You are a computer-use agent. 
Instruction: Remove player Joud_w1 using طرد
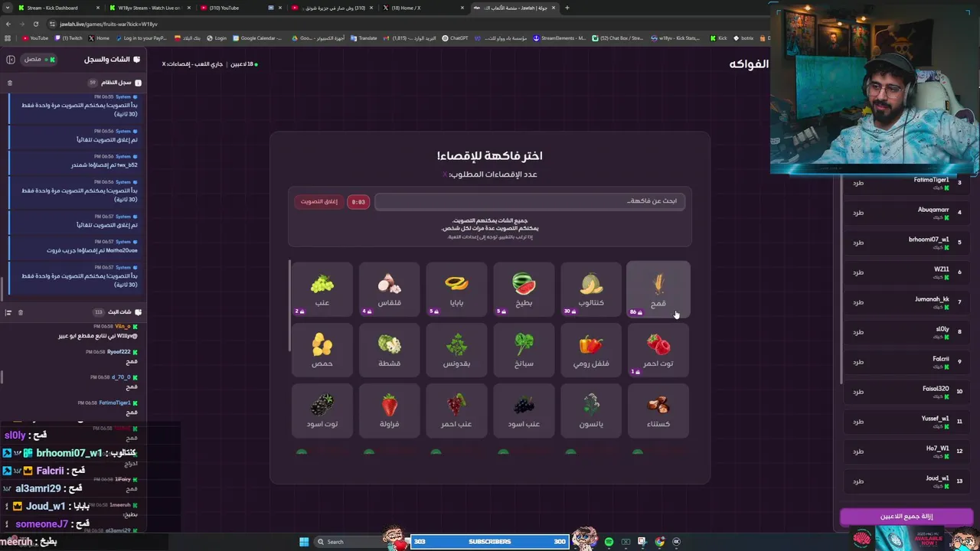(x=858, y=481)
